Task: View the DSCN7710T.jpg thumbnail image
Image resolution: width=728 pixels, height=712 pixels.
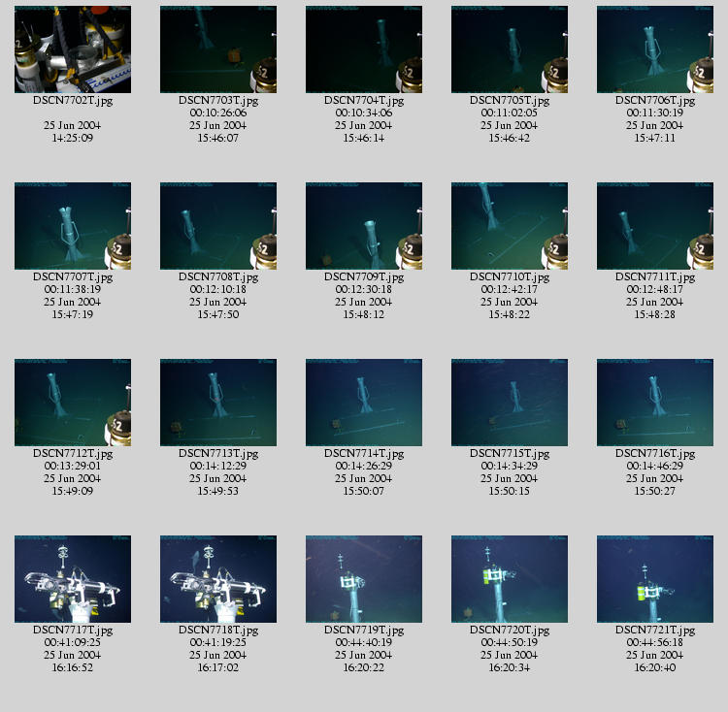Action: point(510,226)
